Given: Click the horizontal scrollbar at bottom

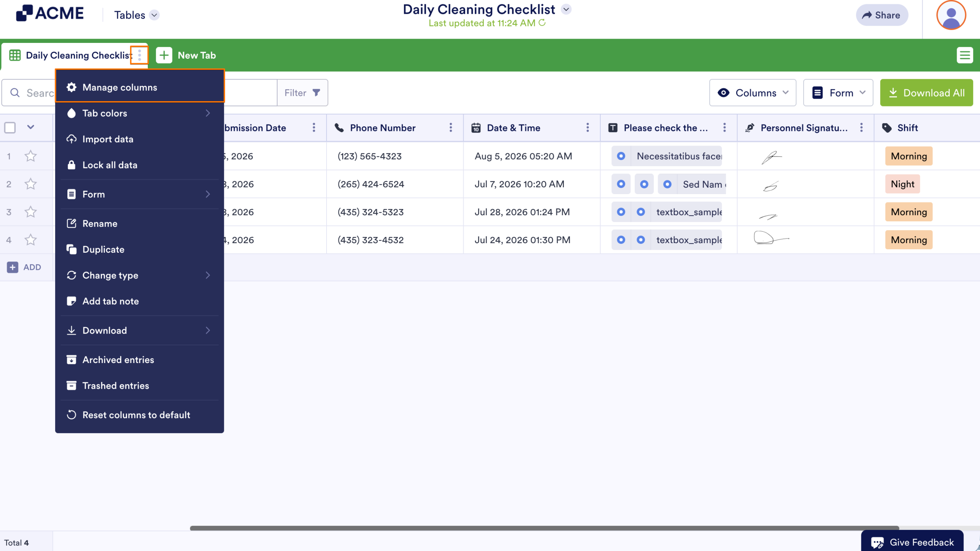Looking at the screenshot, I should tap(544, 528).
